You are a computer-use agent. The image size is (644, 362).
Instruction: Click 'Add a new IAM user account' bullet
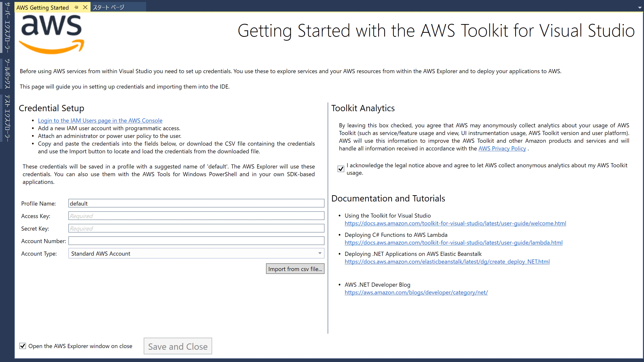[109, 128]
